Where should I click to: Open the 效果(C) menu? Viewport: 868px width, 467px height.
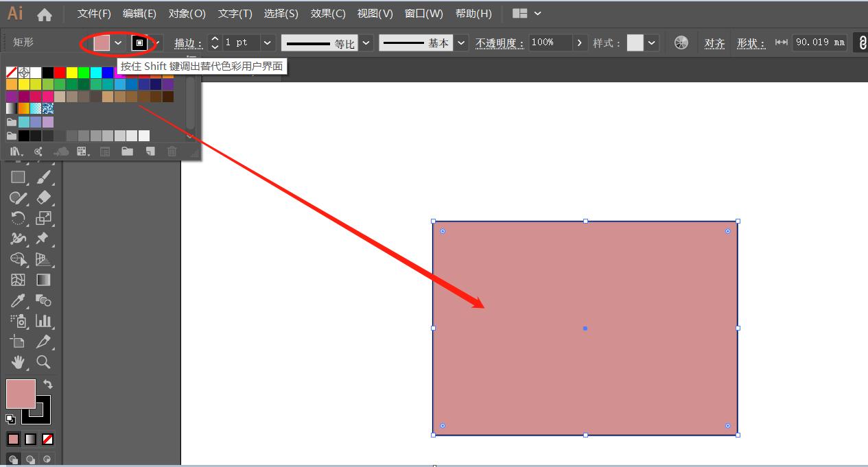point(328,14)
